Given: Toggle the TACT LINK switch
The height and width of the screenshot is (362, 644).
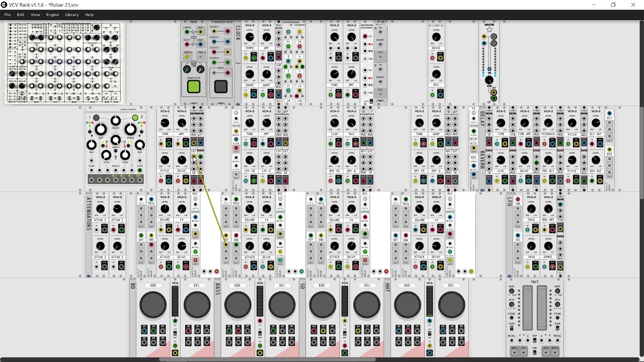Looking at the screenshot, I should coord(534,352).
